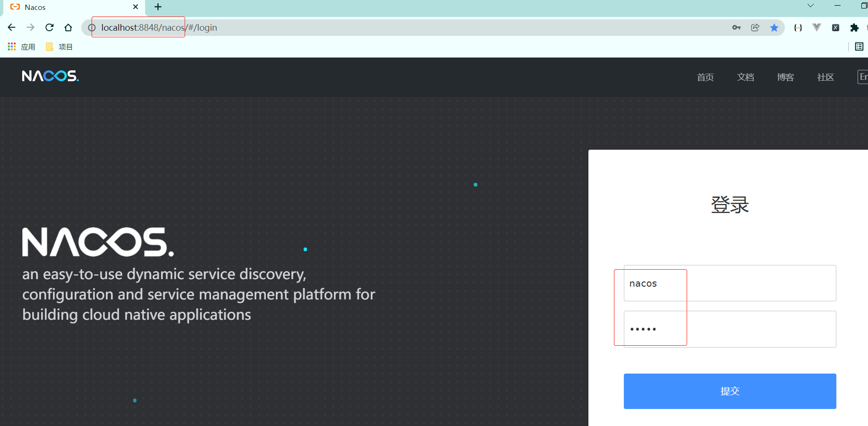Image resolution: width=868 pixels, height=426 pixels.
Task: Open 博客 in the navigation
Action: tap(785, 77)
